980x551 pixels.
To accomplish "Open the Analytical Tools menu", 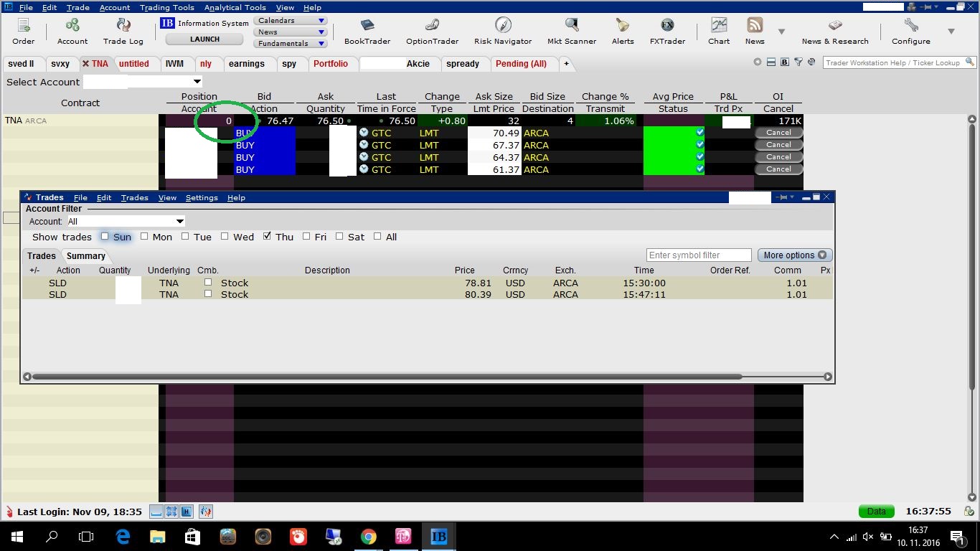I will coord(235,7).
